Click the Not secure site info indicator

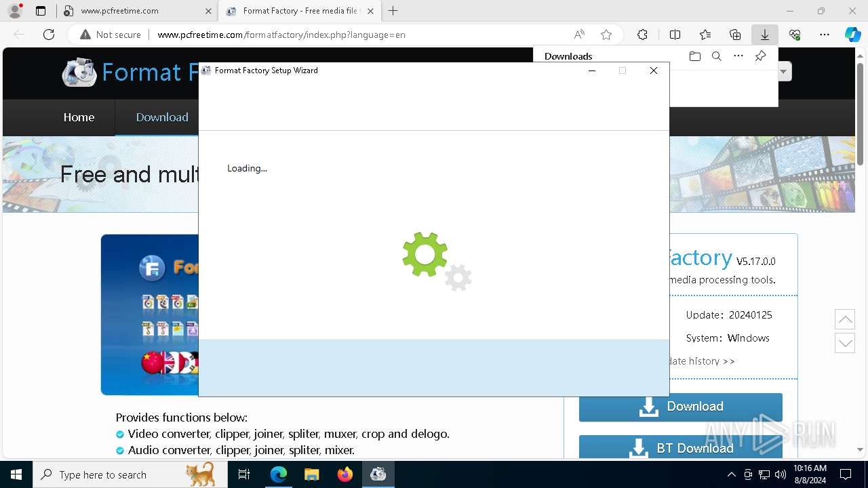(111, 35)
